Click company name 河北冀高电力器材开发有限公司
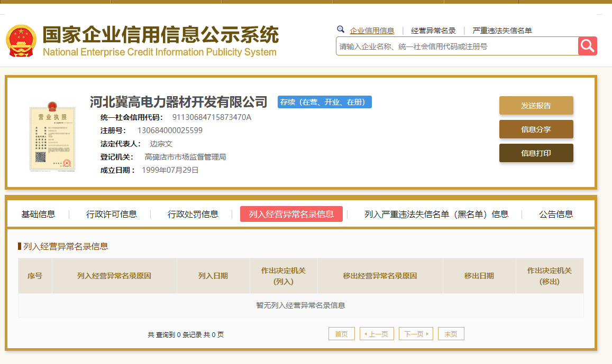612x364 pixels. pos(178,102)
